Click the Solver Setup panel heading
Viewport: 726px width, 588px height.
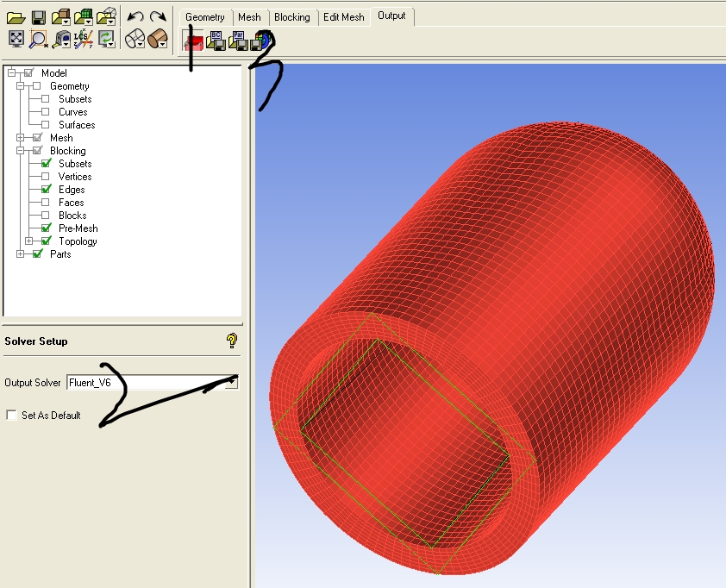tap(36, 341)
